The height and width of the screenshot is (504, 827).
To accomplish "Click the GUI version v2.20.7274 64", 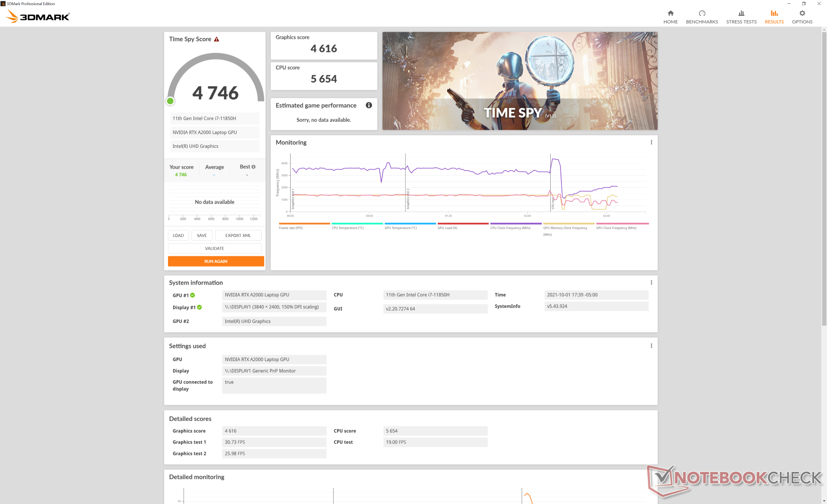I will (x=435, y=308).
